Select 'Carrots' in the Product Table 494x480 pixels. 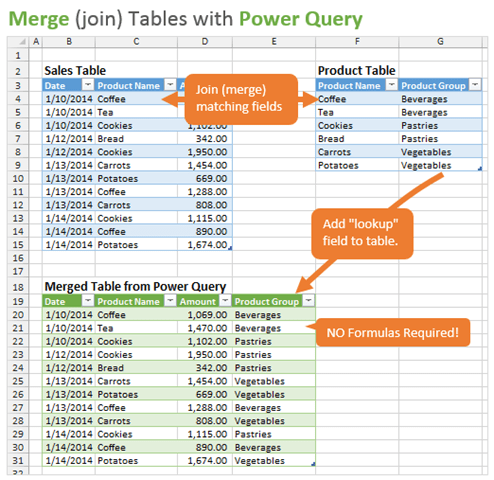coord(357,152)
